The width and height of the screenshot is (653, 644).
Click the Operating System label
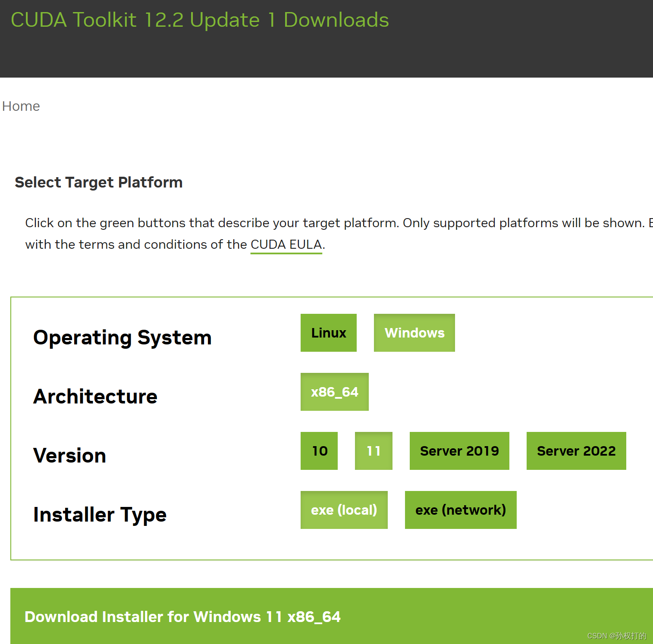122,338
